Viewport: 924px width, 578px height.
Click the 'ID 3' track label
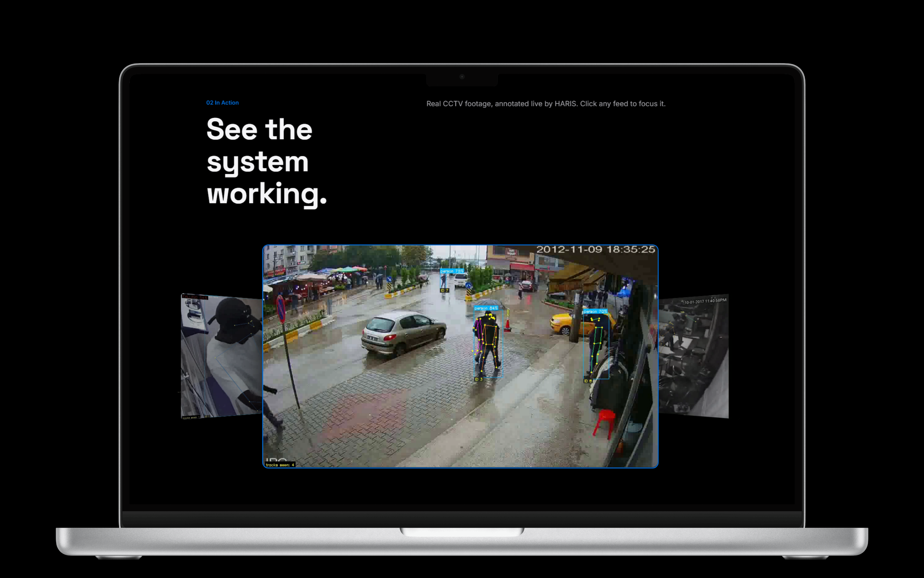pyautogui.click(x=478, y=379)
